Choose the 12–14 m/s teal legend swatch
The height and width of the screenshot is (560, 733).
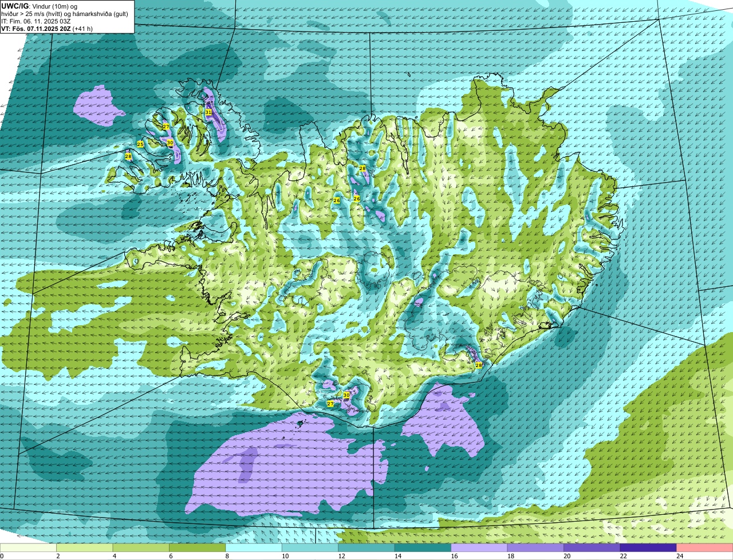coord(366,547)
